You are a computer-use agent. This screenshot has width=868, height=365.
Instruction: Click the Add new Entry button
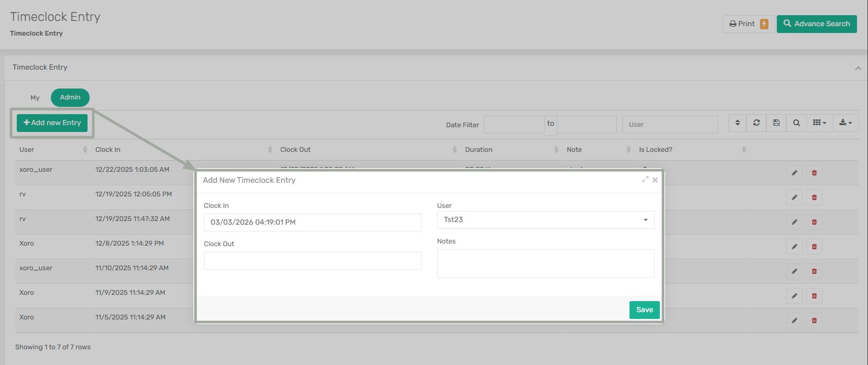click(x=52, y=123)
